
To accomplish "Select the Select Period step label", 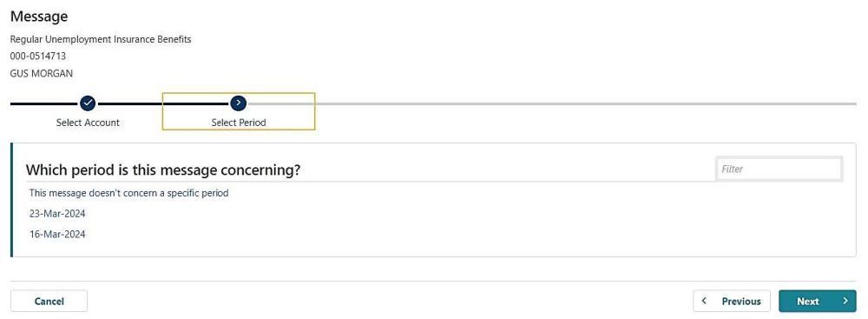I will click(239, 123).
